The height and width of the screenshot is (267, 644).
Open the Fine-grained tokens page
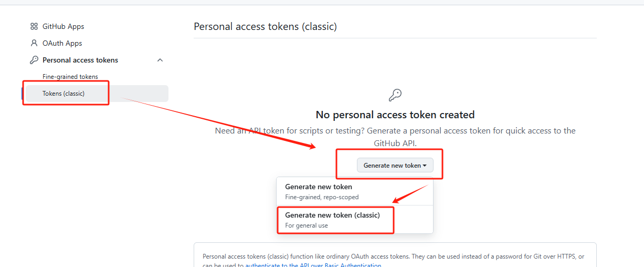click(x=70, y=77)
